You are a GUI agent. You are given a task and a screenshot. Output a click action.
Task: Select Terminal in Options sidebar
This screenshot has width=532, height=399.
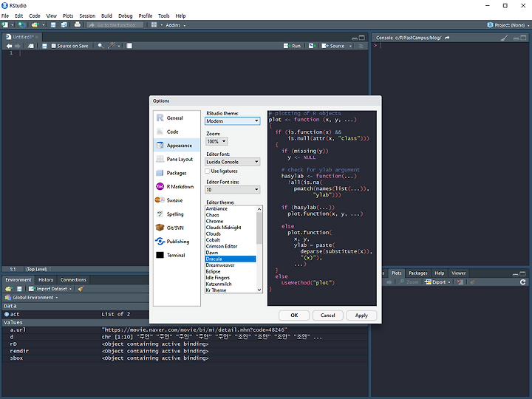(177, 255)
